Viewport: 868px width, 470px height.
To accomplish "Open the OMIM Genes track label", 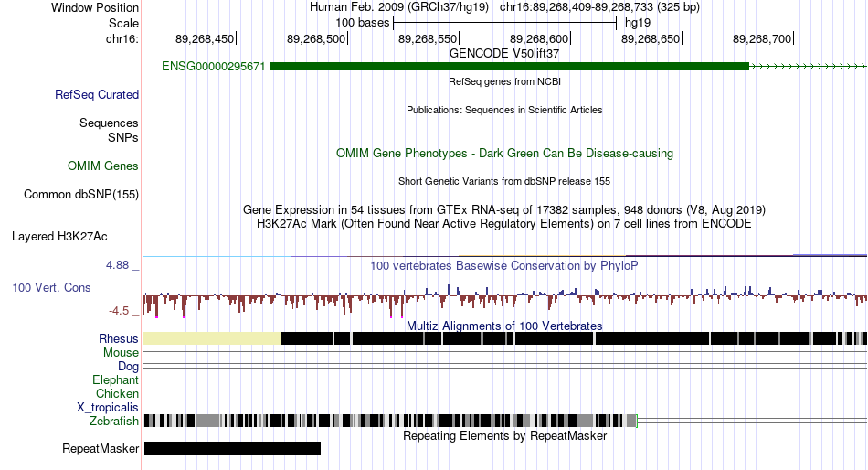I will [x=103, y=166].
